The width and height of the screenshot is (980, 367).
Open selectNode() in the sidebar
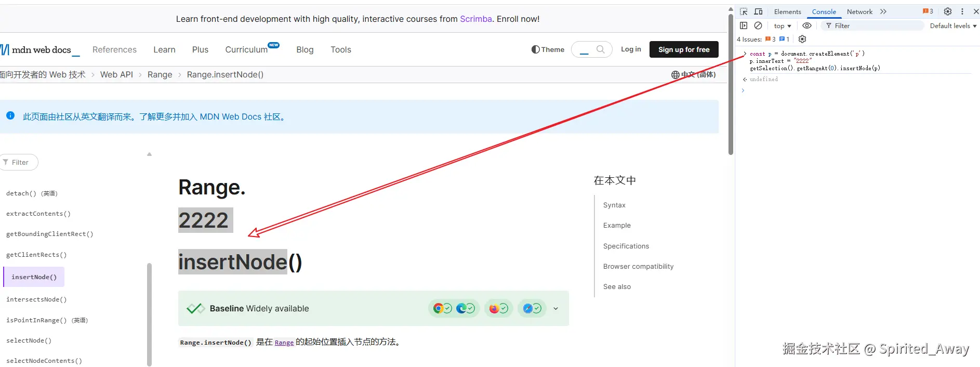click(x=29, y=340)
